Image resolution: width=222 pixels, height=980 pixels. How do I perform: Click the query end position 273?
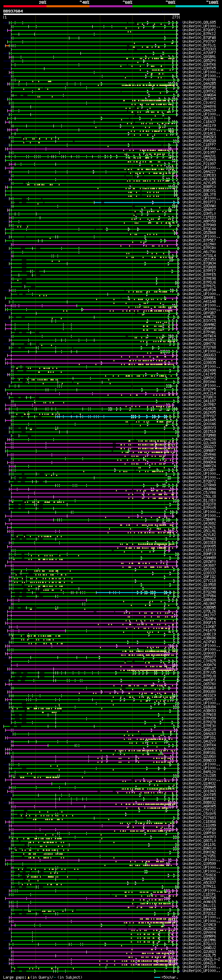175,17
